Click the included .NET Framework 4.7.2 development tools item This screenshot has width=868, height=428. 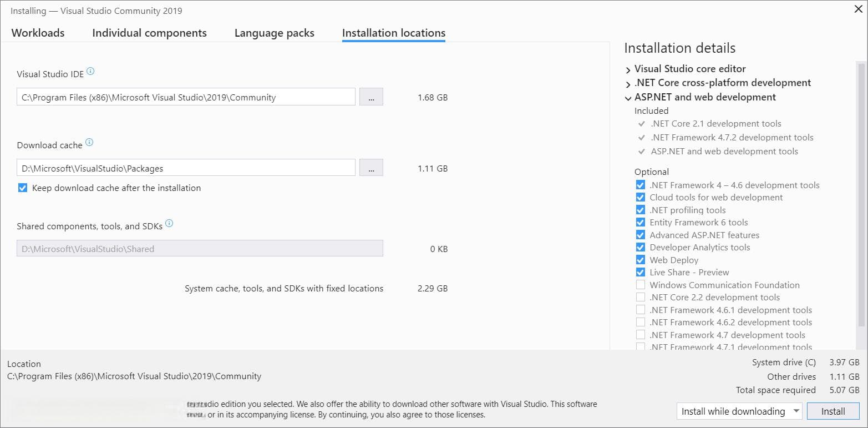pyautogui.click(x=732, y=138)
